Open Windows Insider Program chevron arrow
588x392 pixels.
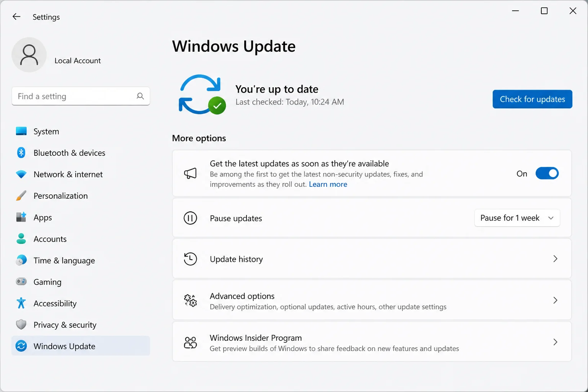pos(555,342)
